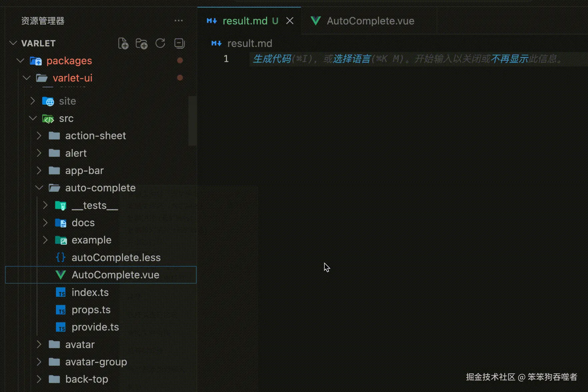
Task: Click the beaker icon on __tests__ folder
Action: 61,205
